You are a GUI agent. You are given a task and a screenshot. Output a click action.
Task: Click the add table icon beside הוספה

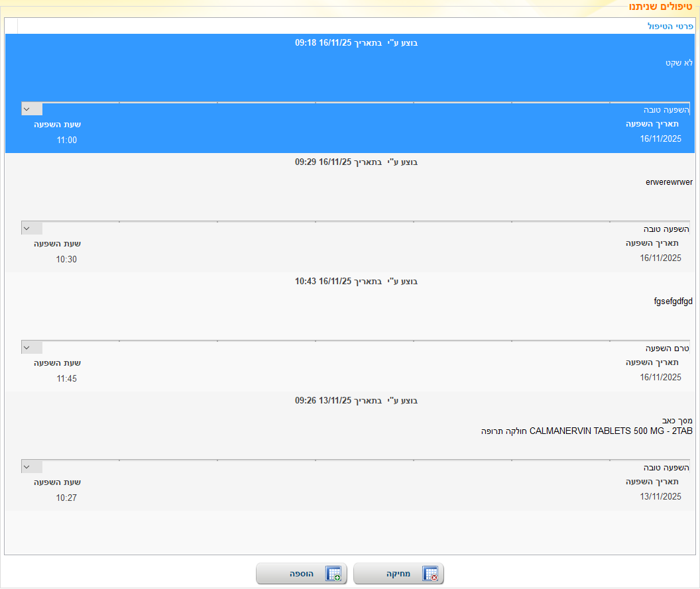coord(333,574)
